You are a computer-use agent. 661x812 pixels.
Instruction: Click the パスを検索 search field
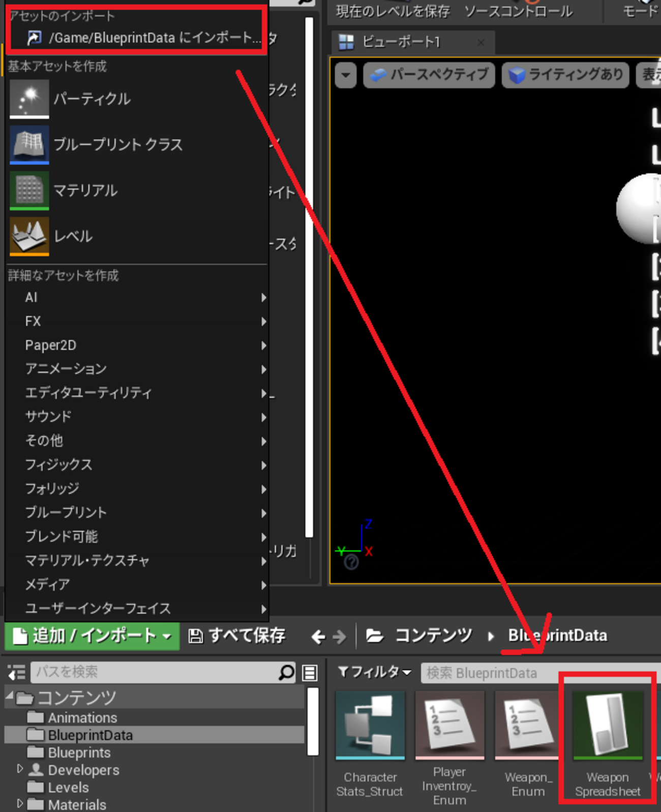pyautogui.click(x=155, y=672)
